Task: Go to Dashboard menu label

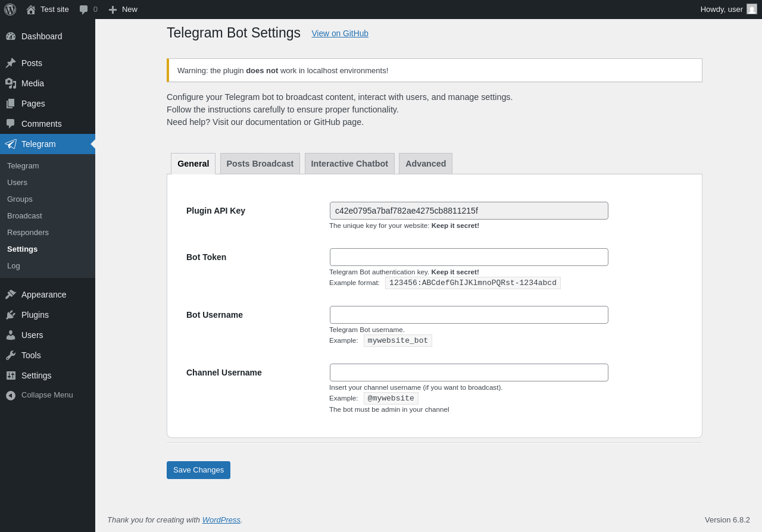Action: [42, 36]
